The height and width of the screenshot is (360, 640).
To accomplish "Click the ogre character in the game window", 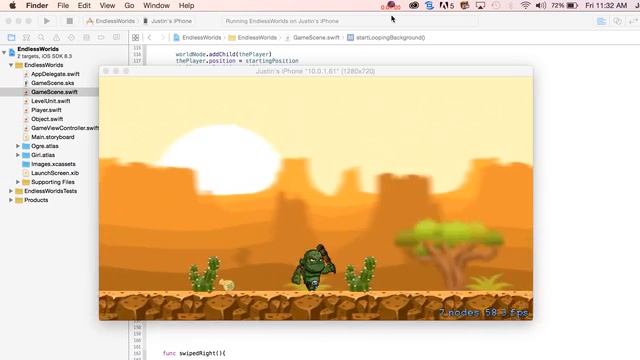I will tap(313, 268).
